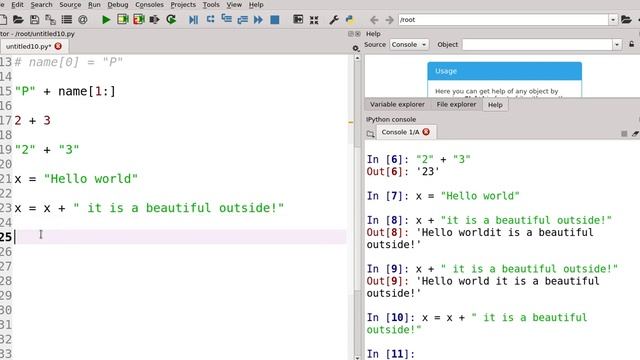This screenshot has width=640, height=360.
Task: Open editor options gear menu
Action: tap(356, 49)
